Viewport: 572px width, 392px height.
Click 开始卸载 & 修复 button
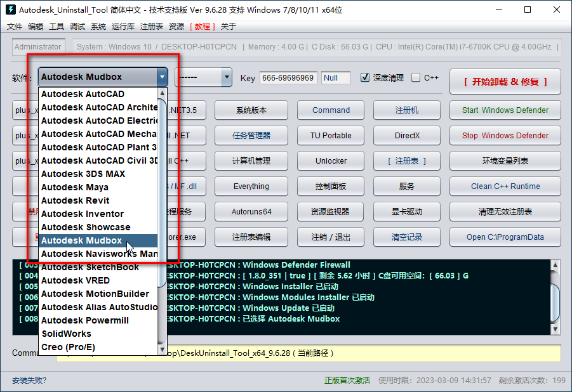point(505,82)
